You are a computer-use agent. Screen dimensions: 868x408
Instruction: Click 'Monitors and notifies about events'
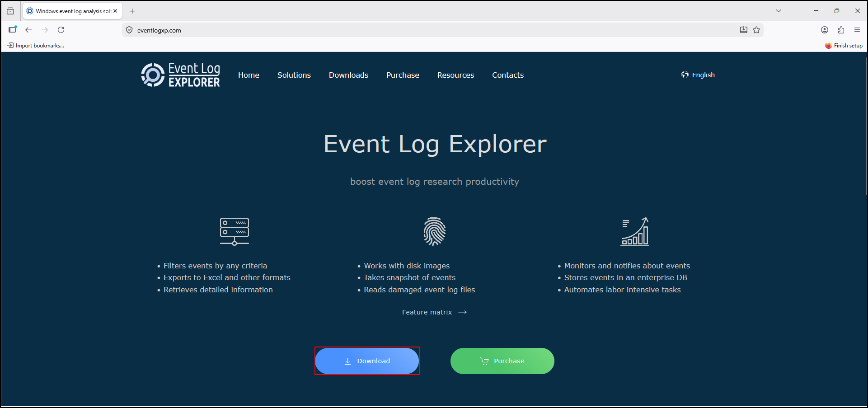click(x=627, y=266)
